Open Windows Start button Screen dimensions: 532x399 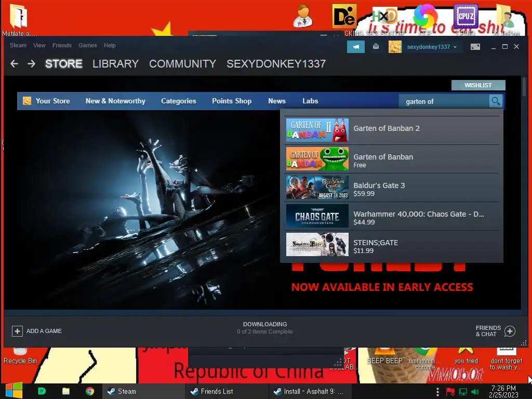pos(14,391)
